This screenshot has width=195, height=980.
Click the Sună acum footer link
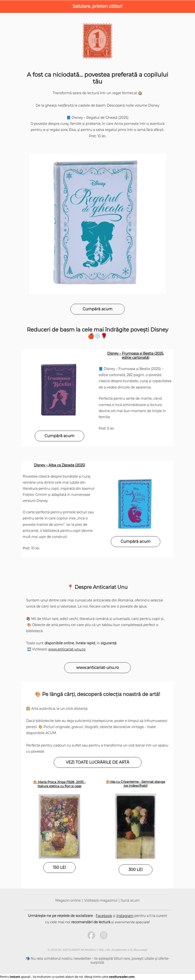pyautogui.click(x=130, y=900)
